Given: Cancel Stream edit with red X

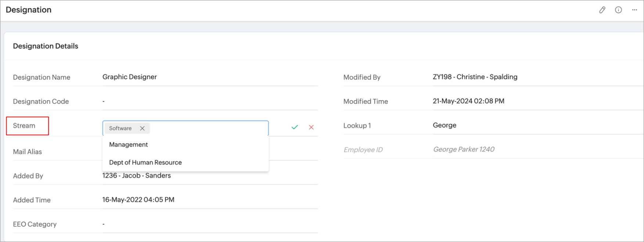Looking at the screenshot, I should click(x=311, y=127).
